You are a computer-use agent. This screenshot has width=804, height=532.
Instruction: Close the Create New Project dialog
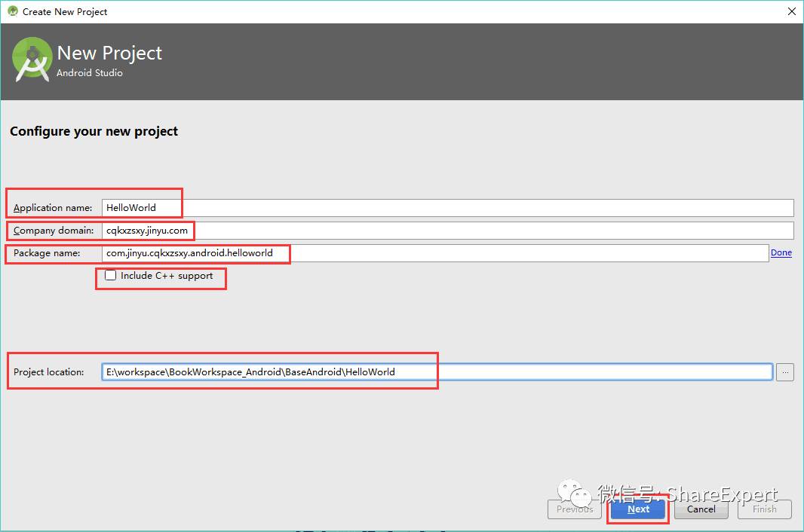pyautogui.click(x=791, y=11)
